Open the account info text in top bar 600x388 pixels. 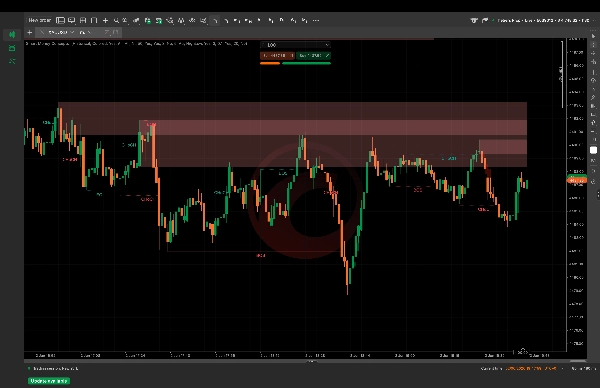(x=543, y=20)
